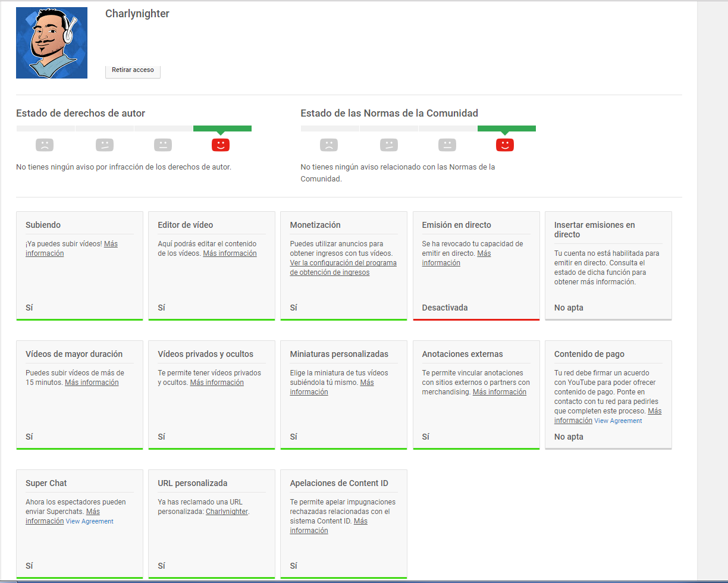728x583 pixels.
Task: Click No apta status in Contenido de pago card
Action: pyautogui.click(x=569, y=437)
